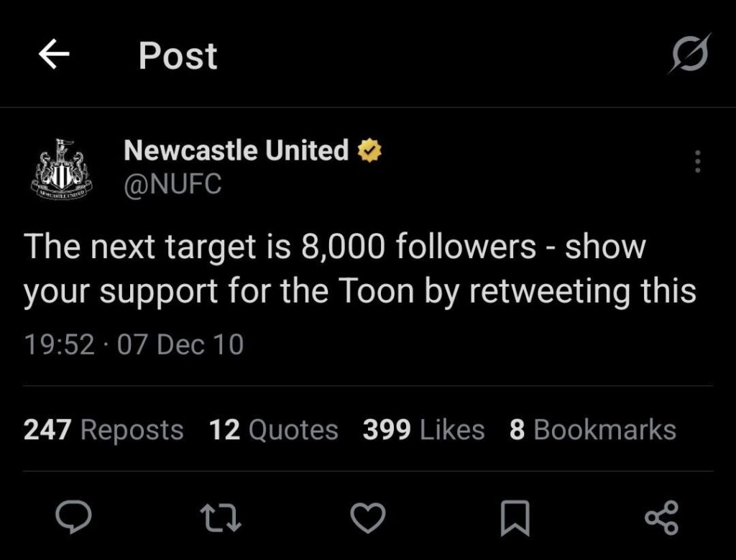Switch to the Post header view
The width and height of the screenshot is (736, 560).
pyautogui.click(x=177, y=56)
